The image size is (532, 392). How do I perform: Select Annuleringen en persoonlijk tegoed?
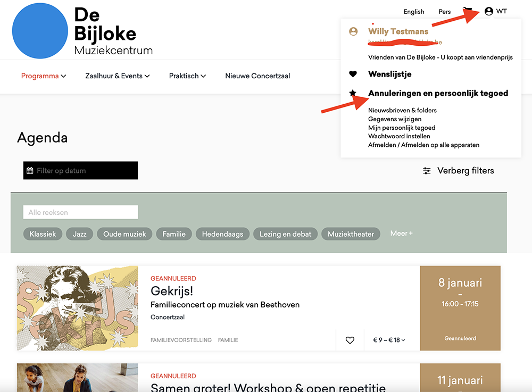pos(438,93)
